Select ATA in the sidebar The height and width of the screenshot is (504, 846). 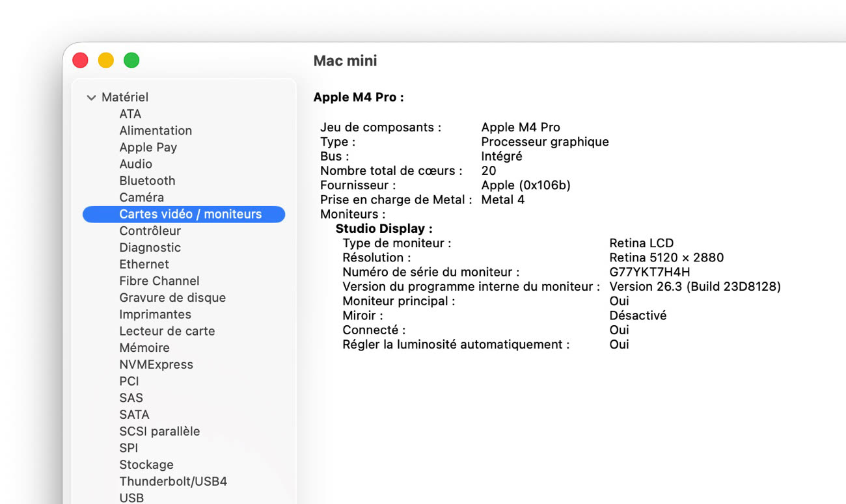[x=130, y=114]
